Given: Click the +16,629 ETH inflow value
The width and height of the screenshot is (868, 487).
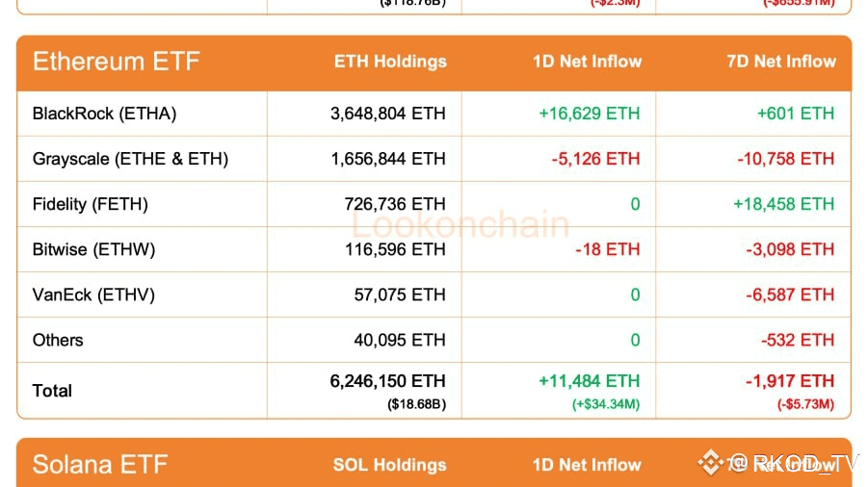Looking at the screenshot, I should coord(589,114).
